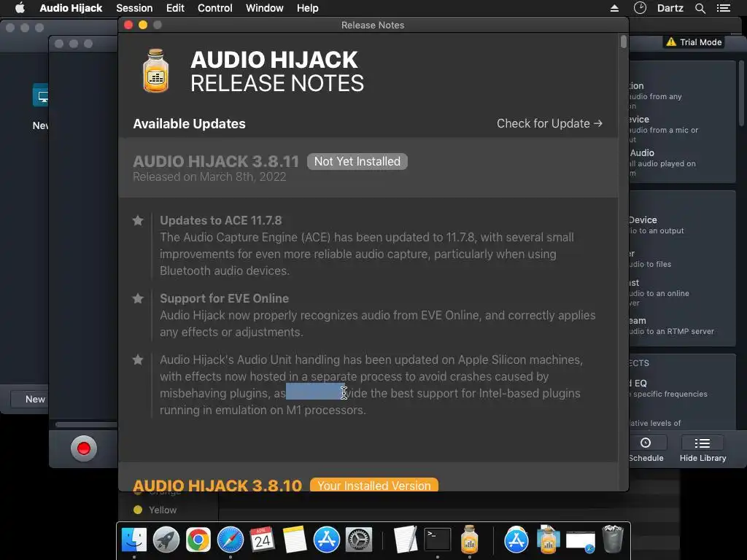Click Released on March 8th, 2022 text
The width and height of the screenshot is (747, 560).
[x=209, y=176]
